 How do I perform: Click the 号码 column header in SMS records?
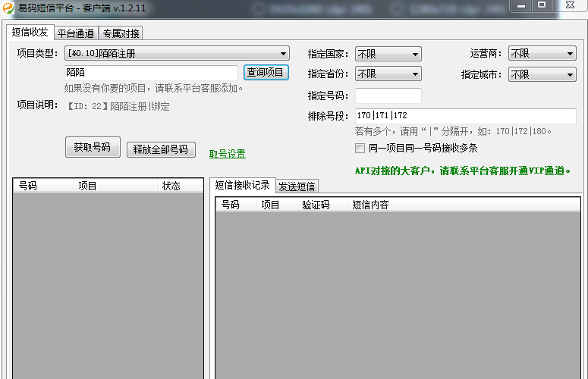click(236, 205)
